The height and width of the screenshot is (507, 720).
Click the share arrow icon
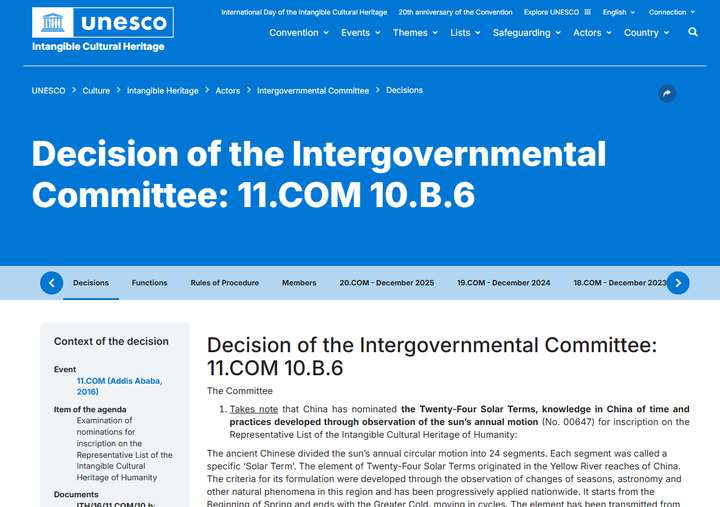click(667, 93)
